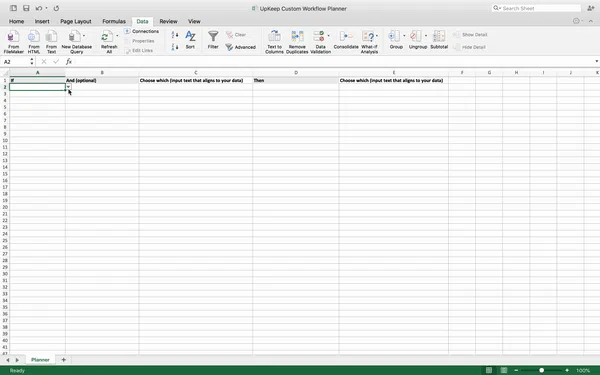Click the Consolidate tool
The height and width of the screenshot is (375, 600).
346,40
